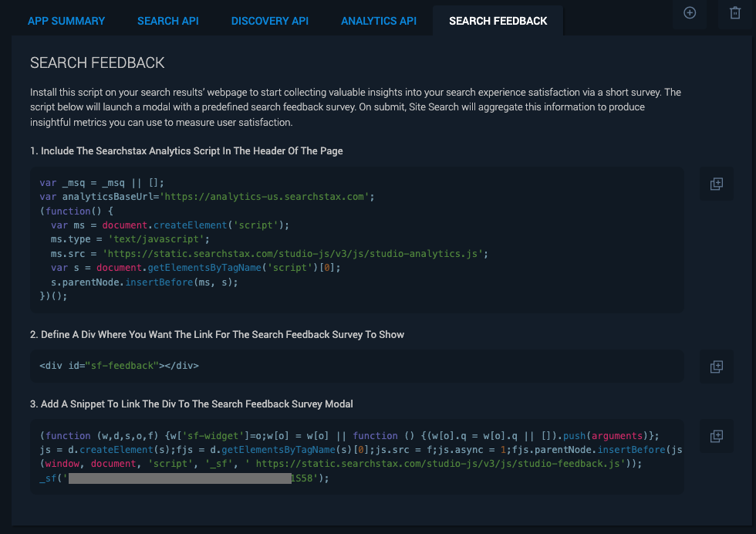Click the studio-analytics.js source line
The width and height of the screenshot is (756, 534).
point(269,254)
